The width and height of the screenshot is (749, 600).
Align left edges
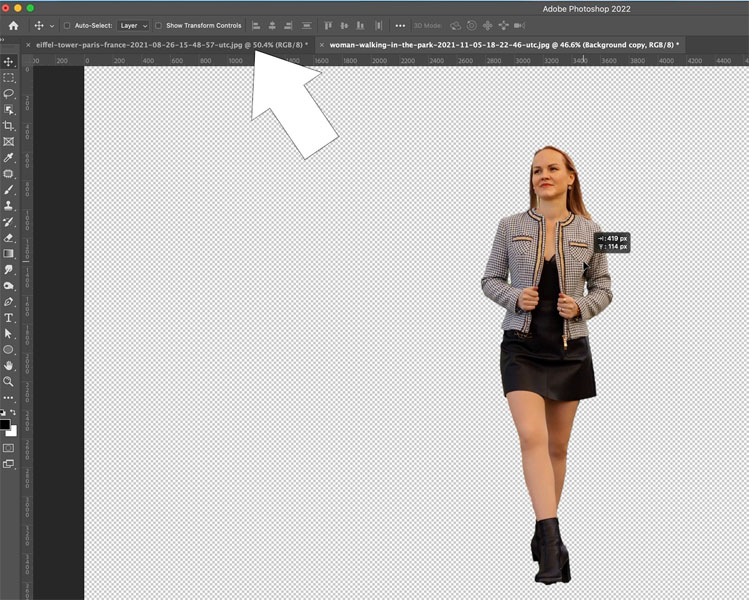[x=256, y=26]
